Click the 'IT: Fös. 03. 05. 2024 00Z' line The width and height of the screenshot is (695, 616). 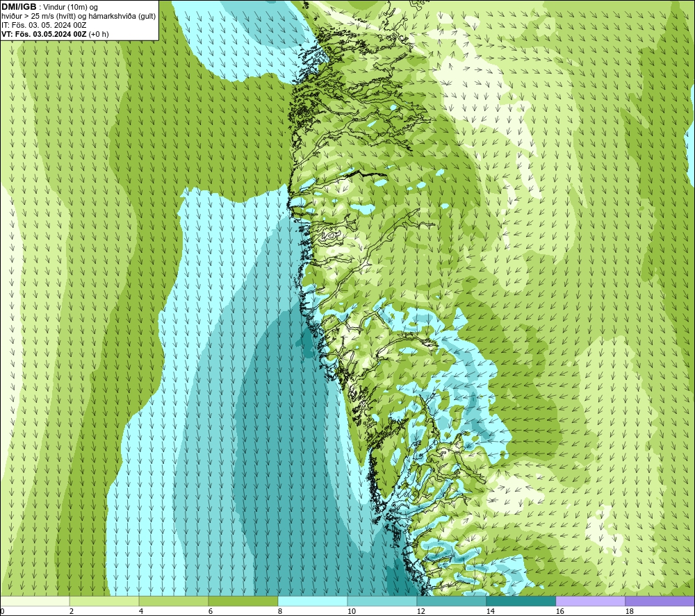(44, 25)
